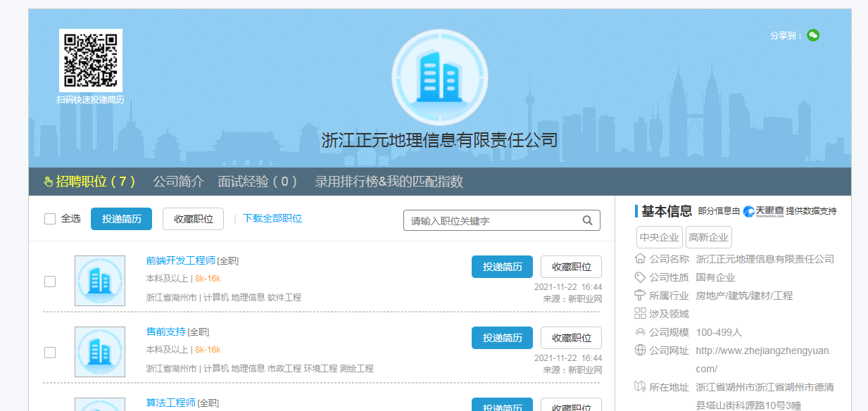
Task: Click the WeChat share icon
Action: pos(813,35)
